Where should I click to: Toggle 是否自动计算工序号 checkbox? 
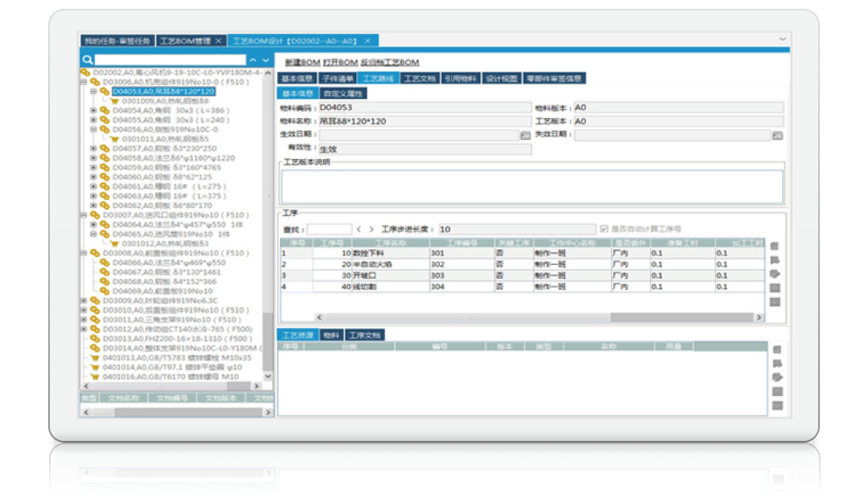[x=604, y=229]
